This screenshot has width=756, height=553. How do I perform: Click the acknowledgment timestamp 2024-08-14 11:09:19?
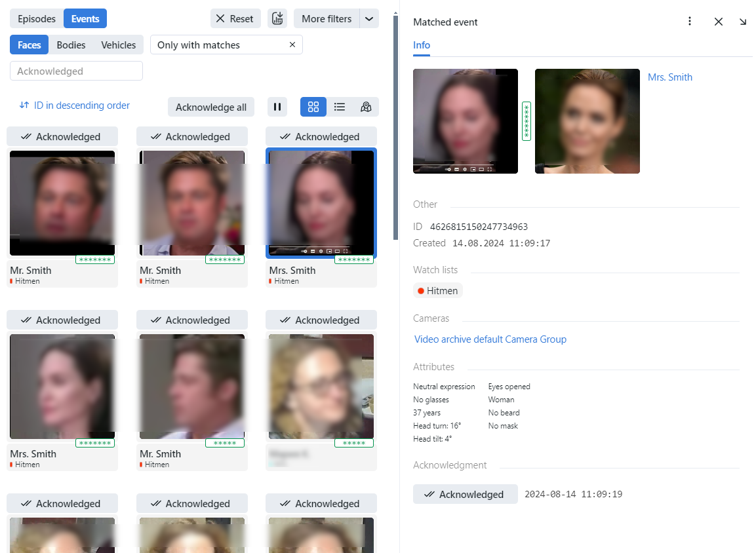pos(573,494)
